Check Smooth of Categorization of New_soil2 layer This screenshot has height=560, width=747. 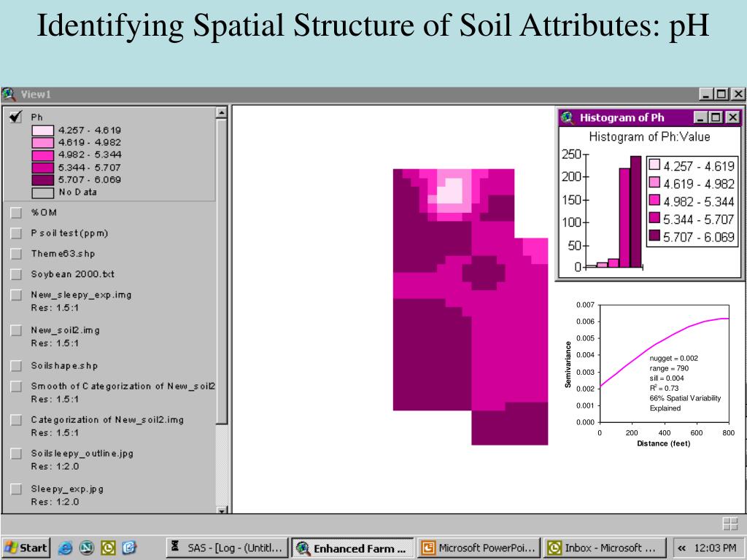(16, 386)
